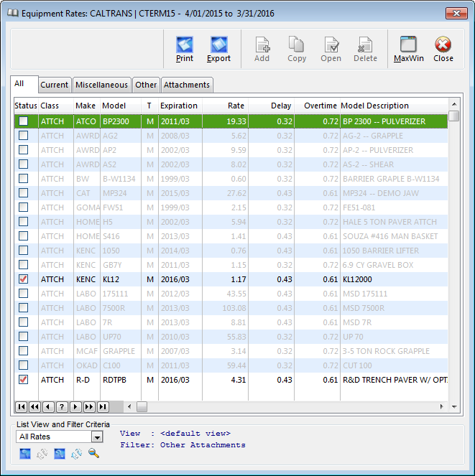Image resolution: width=475 pixels, height=476 pixels.
Task: Click the horizontal scrollbar thumb
Action: coord(142,407)
